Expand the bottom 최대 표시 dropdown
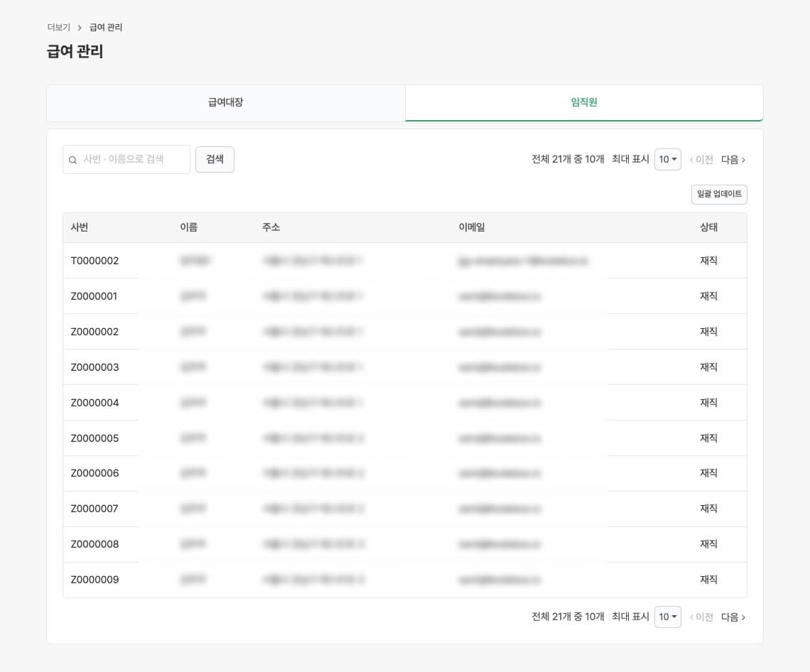 (x=667, y=617)
